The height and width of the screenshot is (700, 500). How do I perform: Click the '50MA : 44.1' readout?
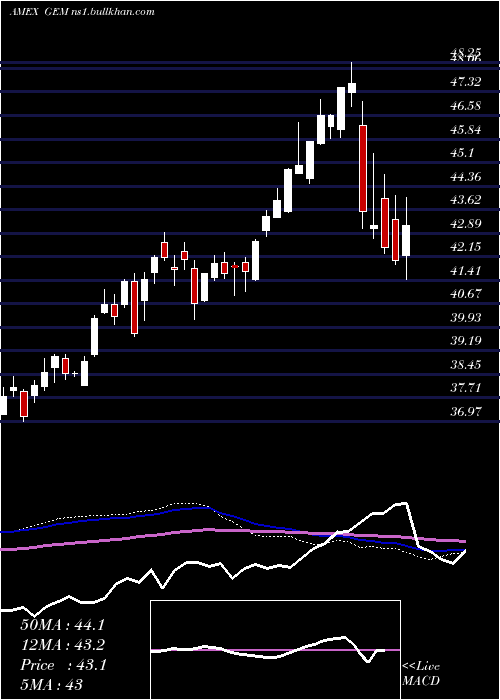click(x=63, y=625)
